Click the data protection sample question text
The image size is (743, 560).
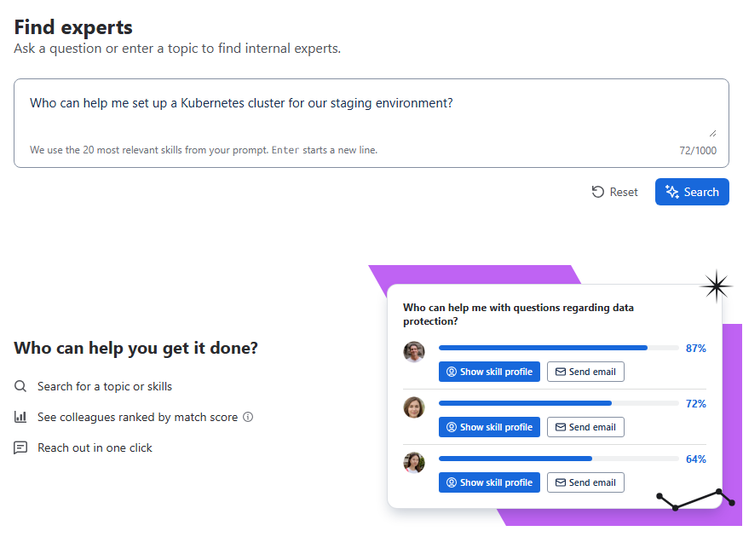pyautogui.click(x=518, y=315)
